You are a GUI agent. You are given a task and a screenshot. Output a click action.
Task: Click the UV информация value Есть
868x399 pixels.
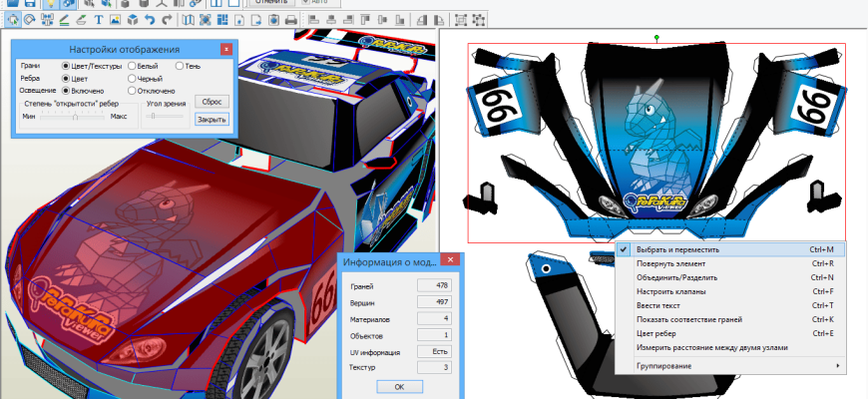click(x=434, y=351)
